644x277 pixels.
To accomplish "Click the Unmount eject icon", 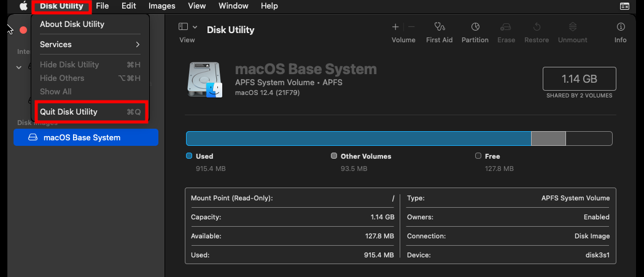I will point(573,26).
